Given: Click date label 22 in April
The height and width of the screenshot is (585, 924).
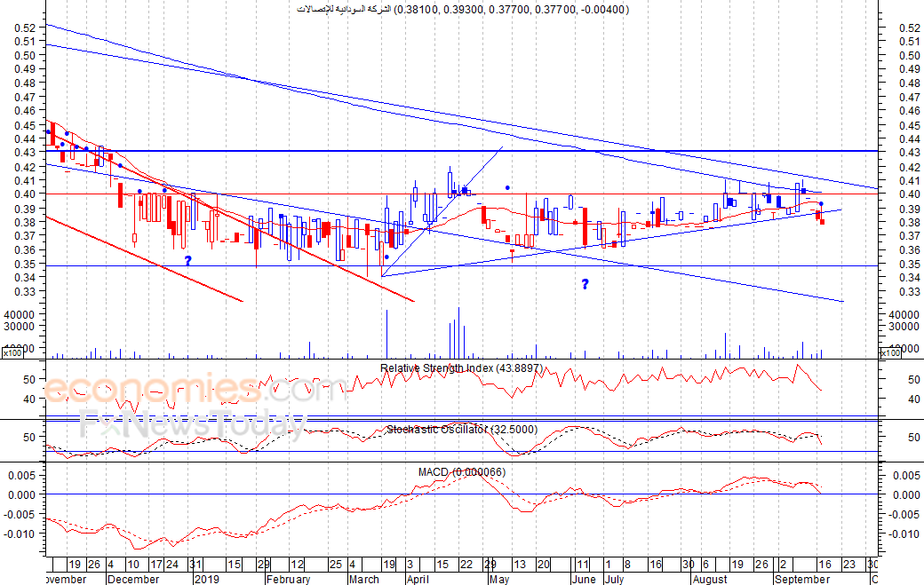Looking at the screenshot, I should coord(466,565).
